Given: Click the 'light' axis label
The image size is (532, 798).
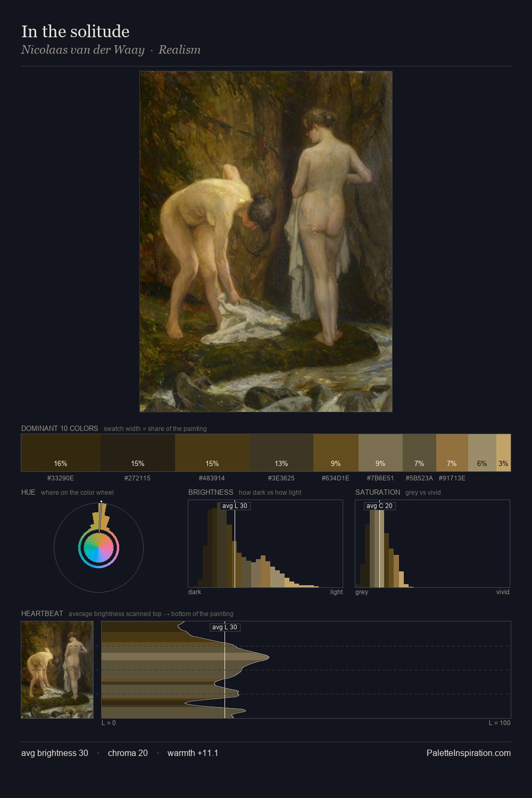Looking at the screenshot, I should [x=336, y=592].
